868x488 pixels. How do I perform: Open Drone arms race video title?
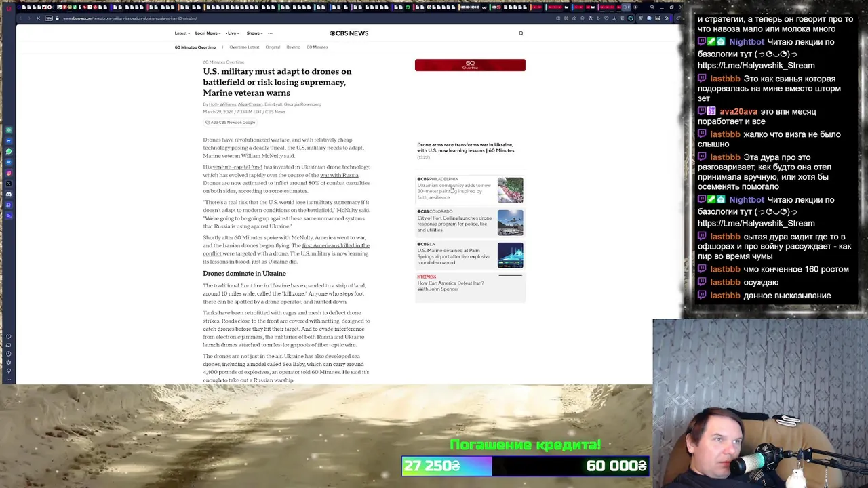coord(465,148)
